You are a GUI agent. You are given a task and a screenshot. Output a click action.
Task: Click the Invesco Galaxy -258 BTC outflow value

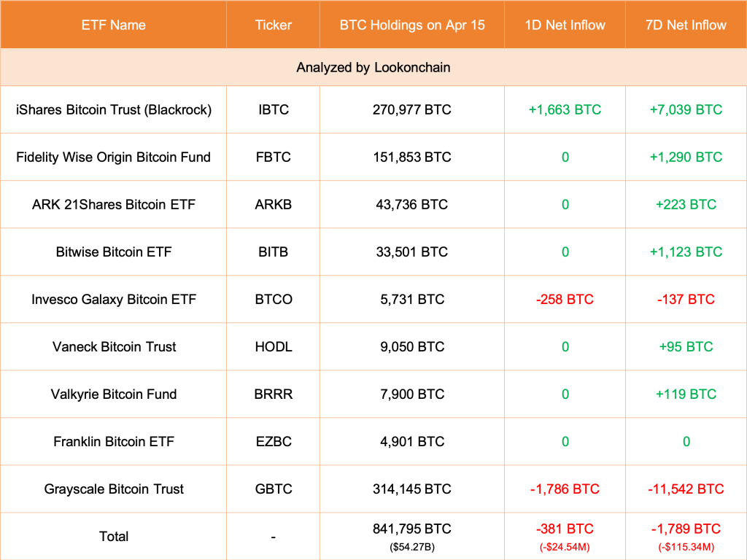pos(565,300)
